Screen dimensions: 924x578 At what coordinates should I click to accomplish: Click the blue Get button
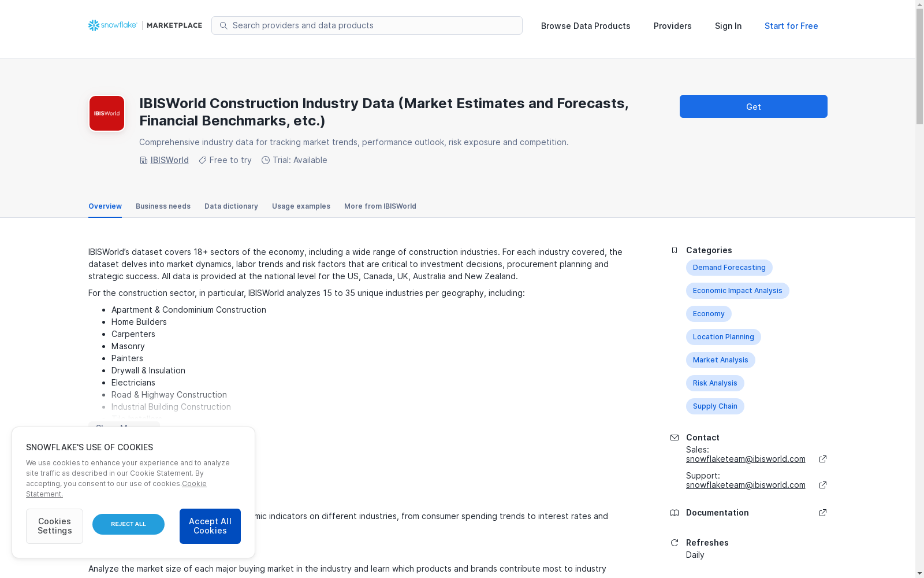pos(754,106)
